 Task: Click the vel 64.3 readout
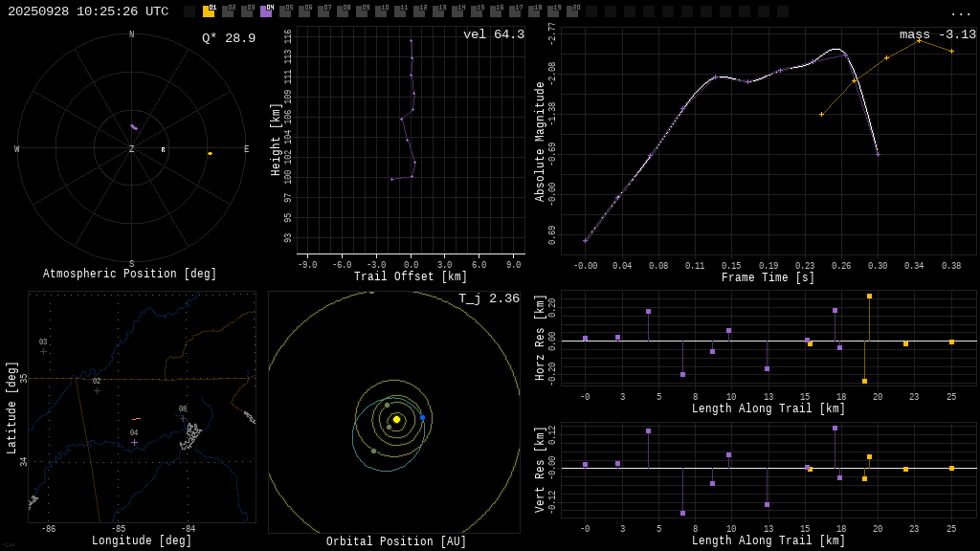tap(493, 34)
